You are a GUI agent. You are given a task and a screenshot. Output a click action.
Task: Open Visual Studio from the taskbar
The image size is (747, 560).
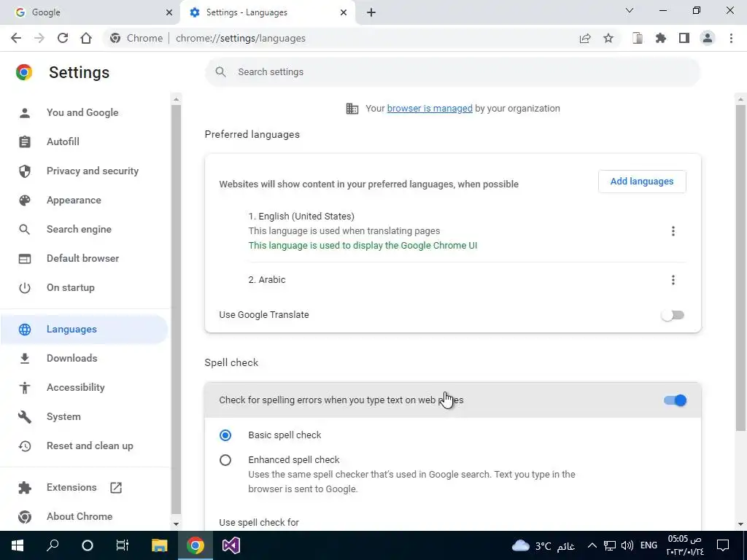pyautogui.click(x=231, y=545)
